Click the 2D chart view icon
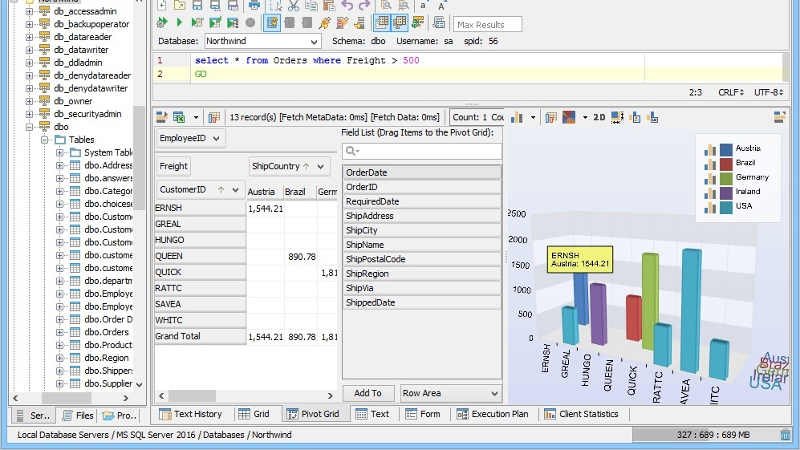This screenshot has height=450, width=800. click(x=599, y=117)
